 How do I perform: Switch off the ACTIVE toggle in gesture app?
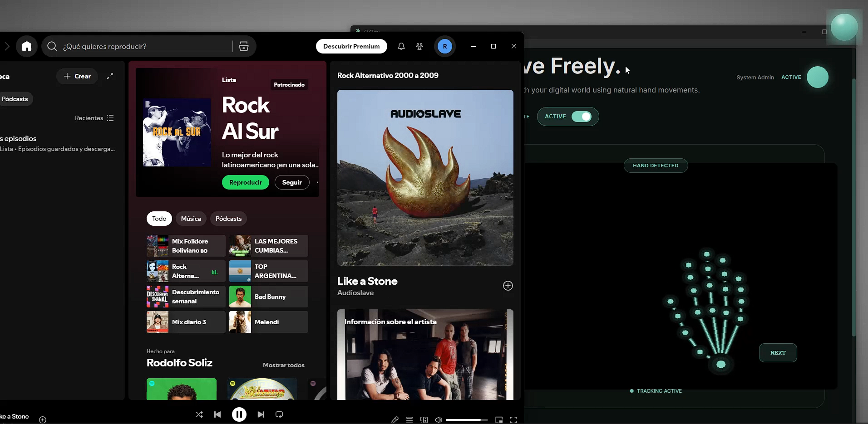(x=582, y=117)
